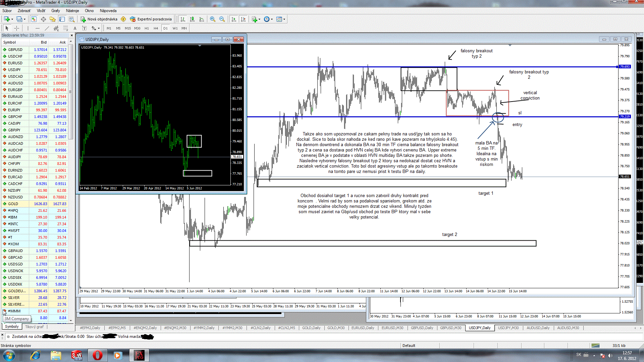Select the H4 timeframe button
Image resolution: width=644 pixels, height=362 pixels.
click(156, 28)
